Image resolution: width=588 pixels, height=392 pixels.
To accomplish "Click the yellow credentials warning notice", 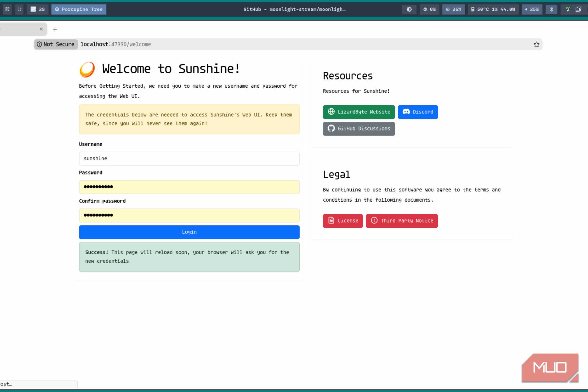I will point(189,119).
